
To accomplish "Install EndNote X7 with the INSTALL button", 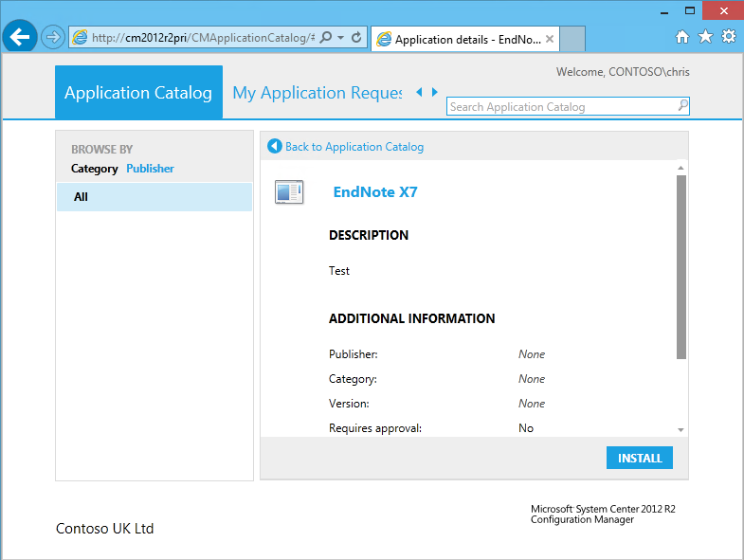I will (639, 458).
